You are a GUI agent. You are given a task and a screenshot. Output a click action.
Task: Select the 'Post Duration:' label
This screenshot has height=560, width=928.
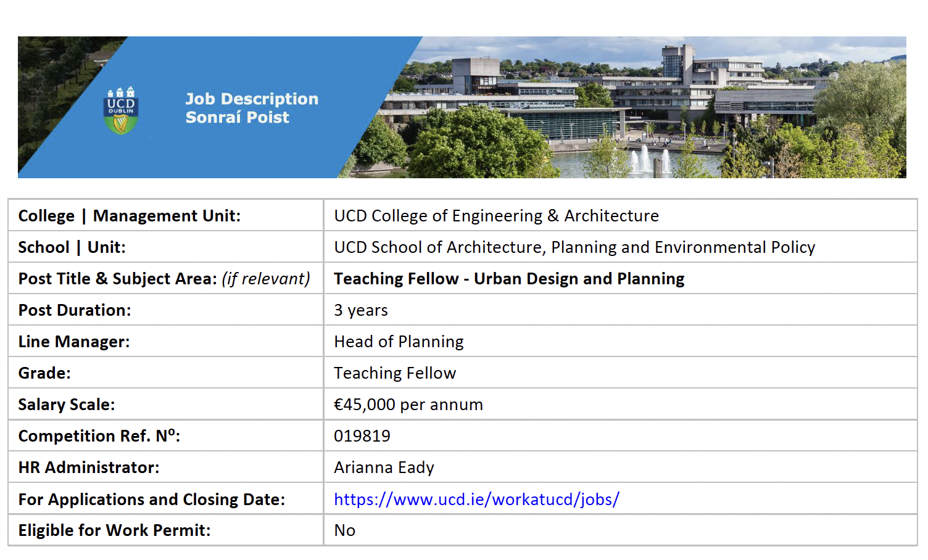point(75,310)
